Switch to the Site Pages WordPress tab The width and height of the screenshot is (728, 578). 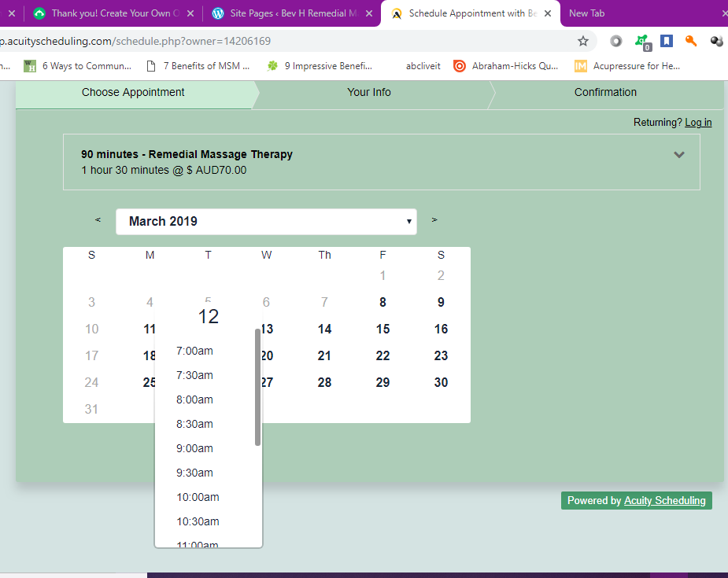[x=287, y=13]
